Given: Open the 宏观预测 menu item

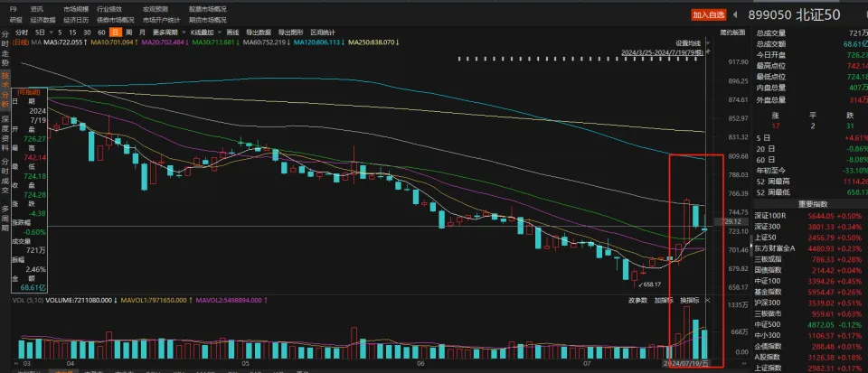Looking at the screenshot, I should [x=156, y=9].
